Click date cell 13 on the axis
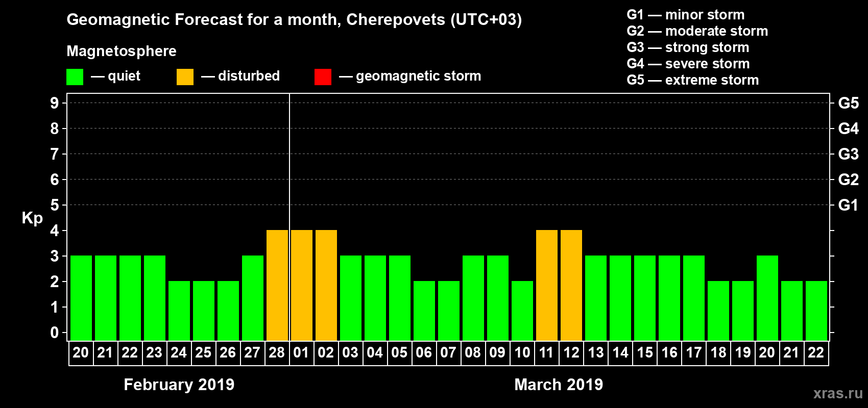This screenshot has height=408, width=868. 596,353
